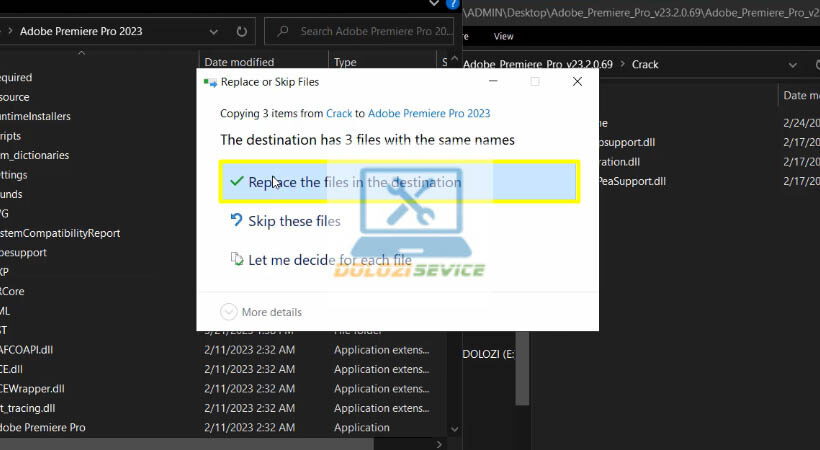Open the View tab in right window
This screenshot has height=450, width=820.
504,37
